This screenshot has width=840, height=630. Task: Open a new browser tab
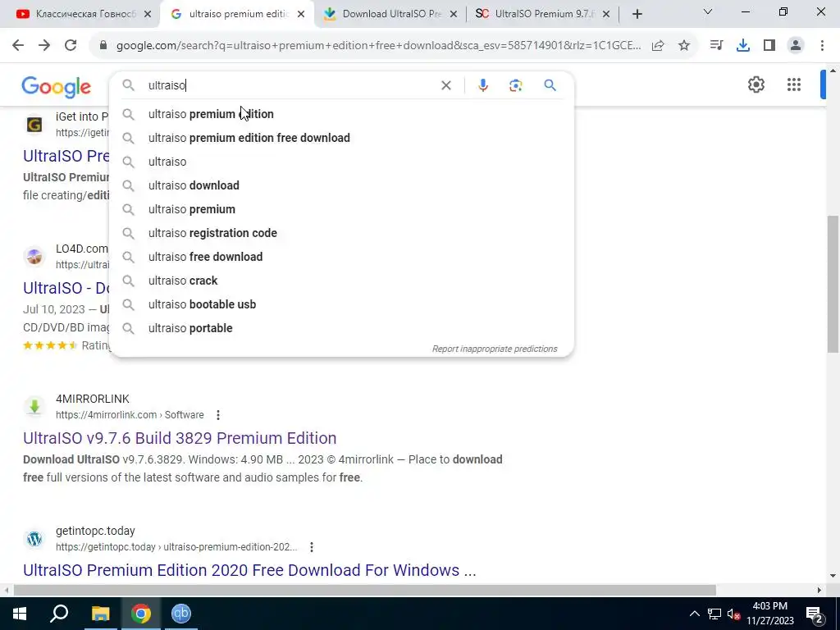click(x=637, y=14)
